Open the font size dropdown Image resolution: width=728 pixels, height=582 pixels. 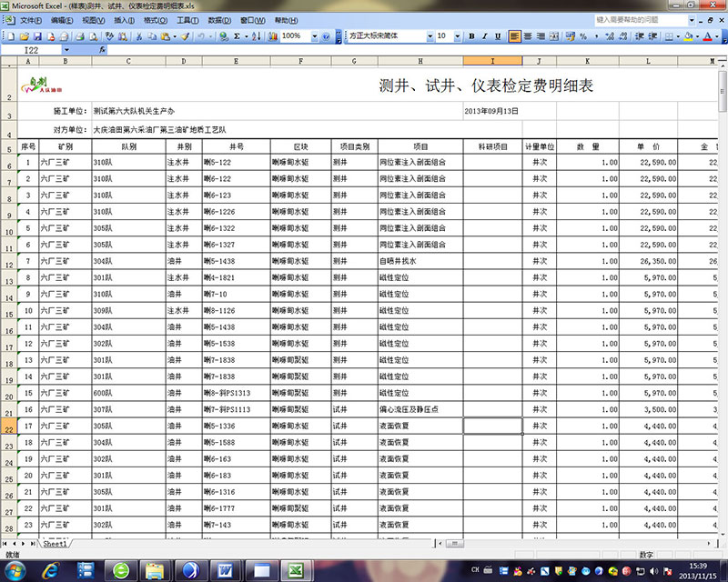pyautogui.click(x=457, y=35)
